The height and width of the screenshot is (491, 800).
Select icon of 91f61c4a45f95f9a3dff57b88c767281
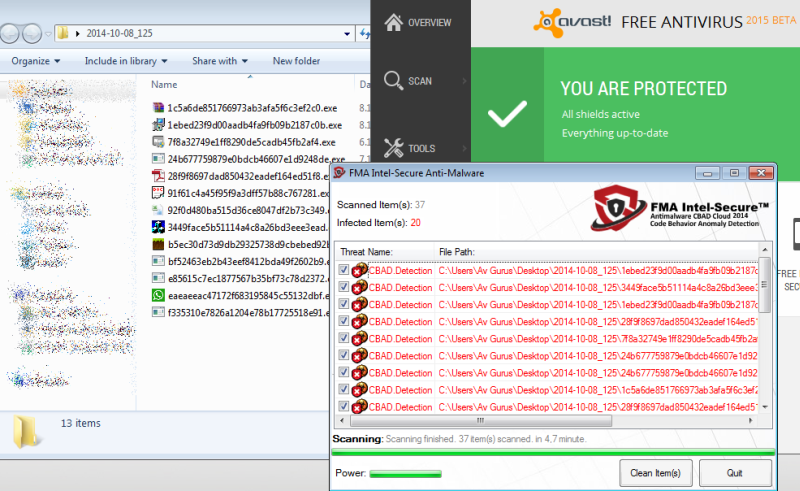(x=158, y=193)
